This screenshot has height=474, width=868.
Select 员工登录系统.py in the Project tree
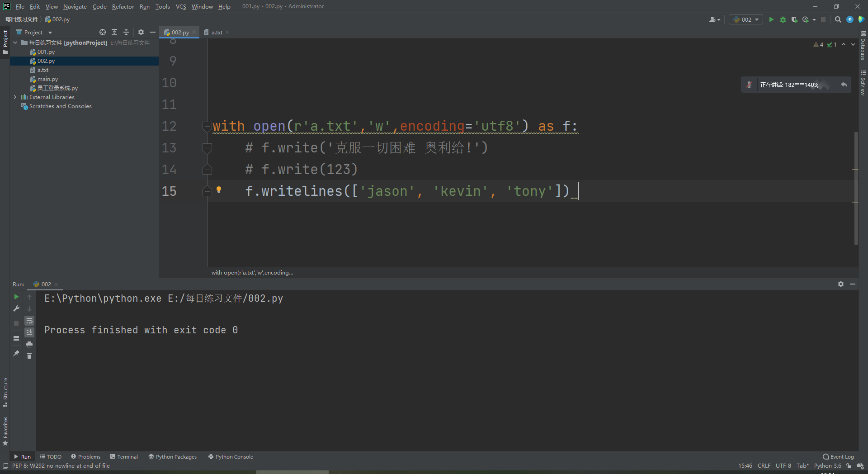coord(57,88)
